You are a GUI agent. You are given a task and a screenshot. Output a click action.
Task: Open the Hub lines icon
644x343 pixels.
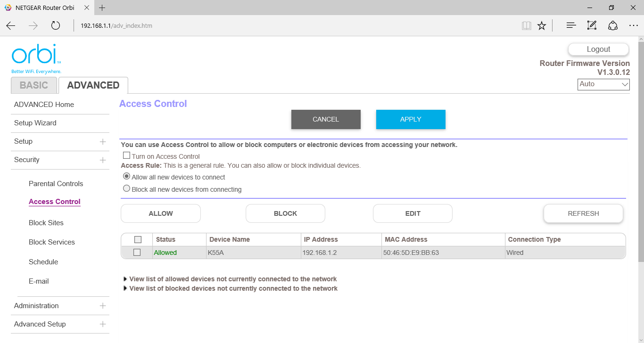point(571,26)
